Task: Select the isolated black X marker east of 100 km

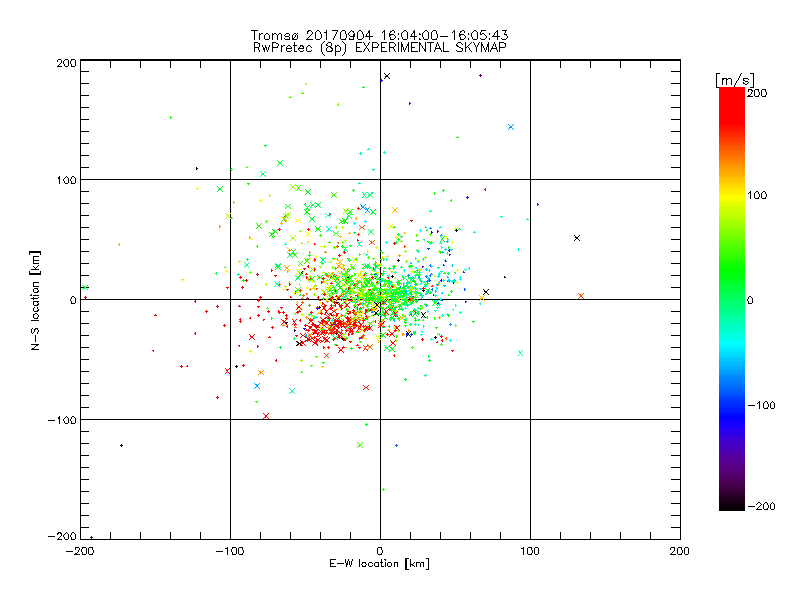Action: [x=577, y=238]
